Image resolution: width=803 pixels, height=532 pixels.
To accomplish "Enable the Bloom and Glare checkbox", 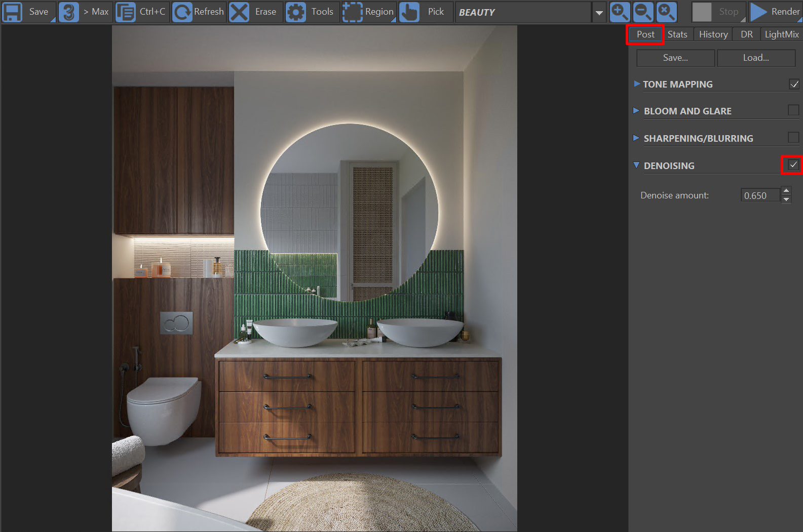I will tap(794, 110).
